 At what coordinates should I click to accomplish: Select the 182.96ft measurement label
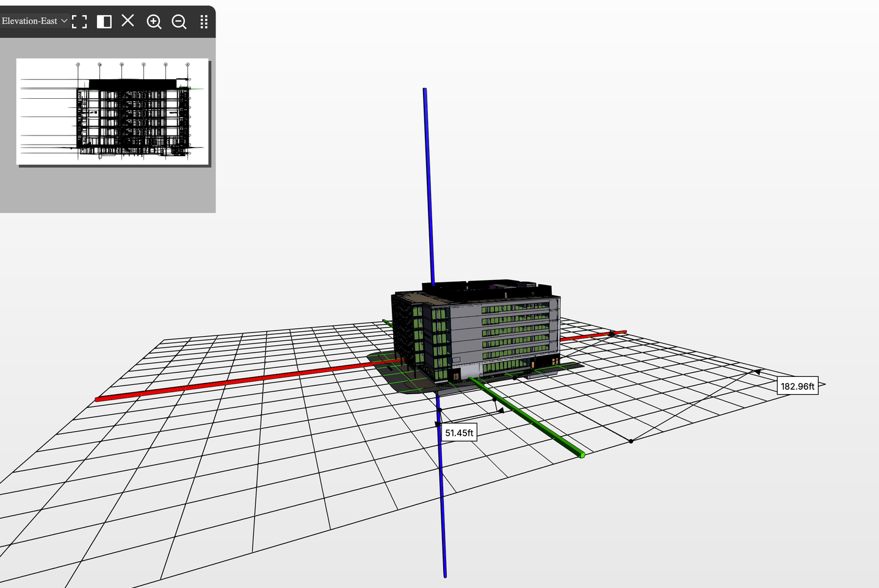(x=797, y=386)
